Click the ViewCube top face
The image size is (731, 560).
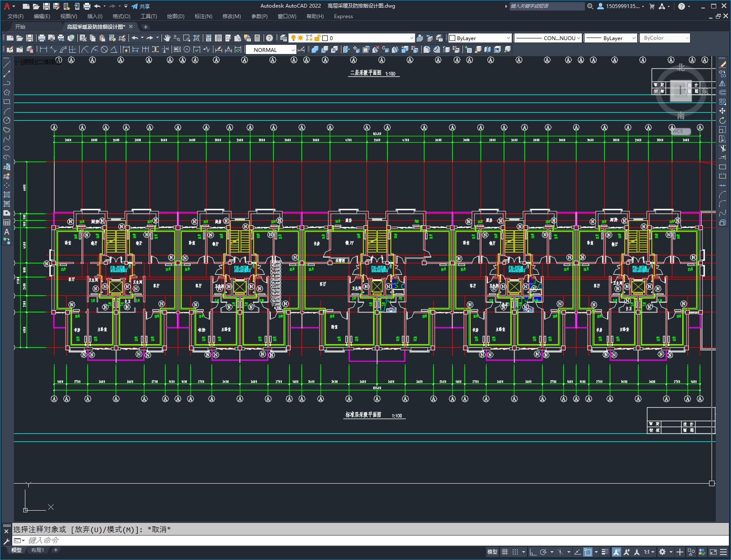[681, 90]
